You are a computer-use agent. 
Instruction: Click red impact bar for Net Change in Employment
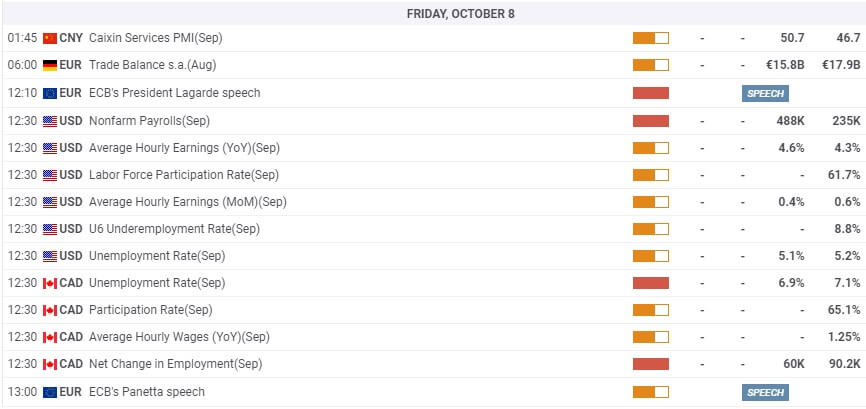pyautogui.click(x=651, y=364)
